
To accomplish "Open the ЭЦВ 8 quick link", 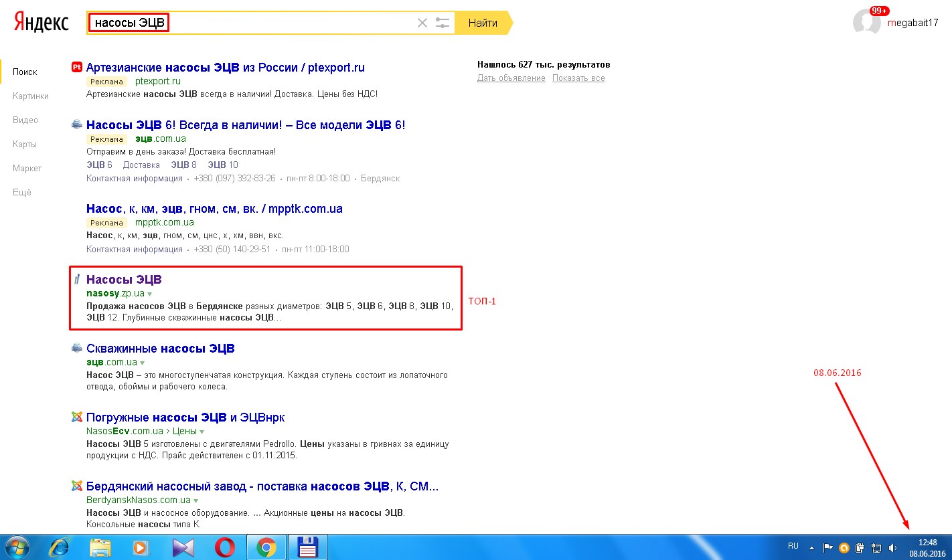I will [x=183, y=165].
